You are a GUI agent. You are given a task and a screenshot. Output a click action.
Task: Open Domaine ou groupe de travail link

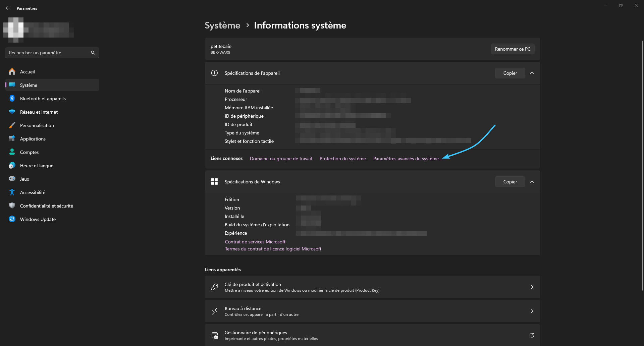pyautogui.click(x=281, y=159)
